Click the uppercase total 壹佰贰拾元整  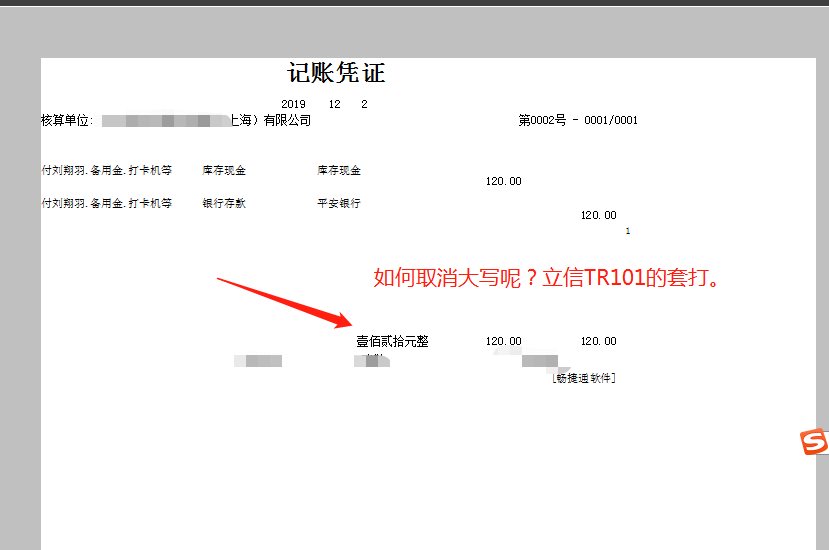(392, 341)
